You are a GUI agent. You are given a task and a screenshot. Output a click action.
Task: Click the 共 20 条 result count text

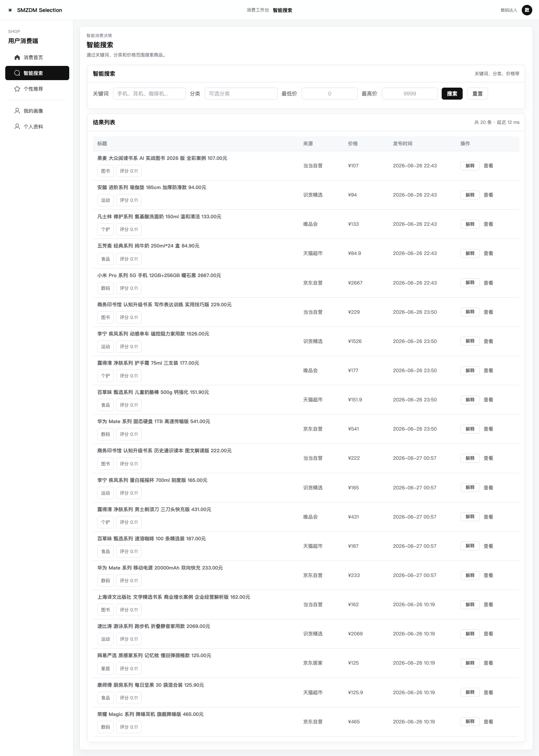483,122
